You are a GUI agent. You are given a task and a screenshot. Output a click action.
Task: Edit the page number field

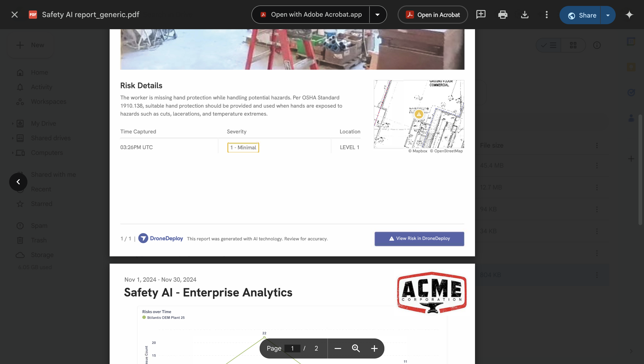point(292,348)
